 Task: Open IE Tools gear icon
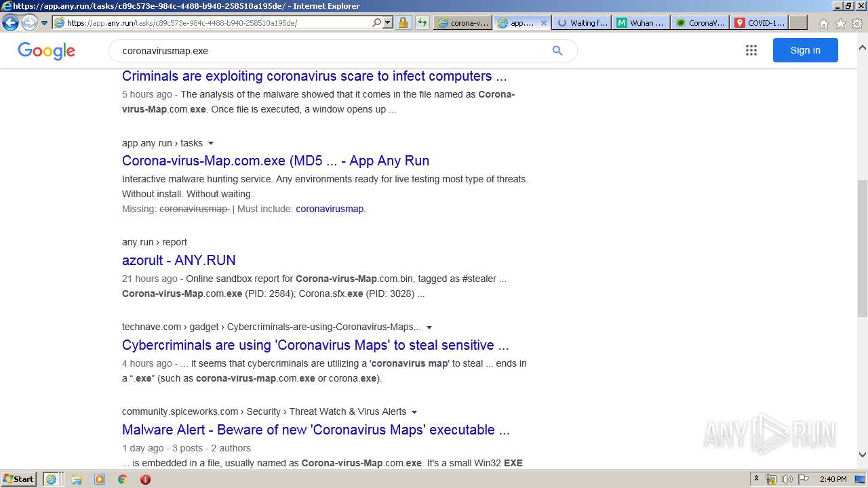[x=857, y=24]
